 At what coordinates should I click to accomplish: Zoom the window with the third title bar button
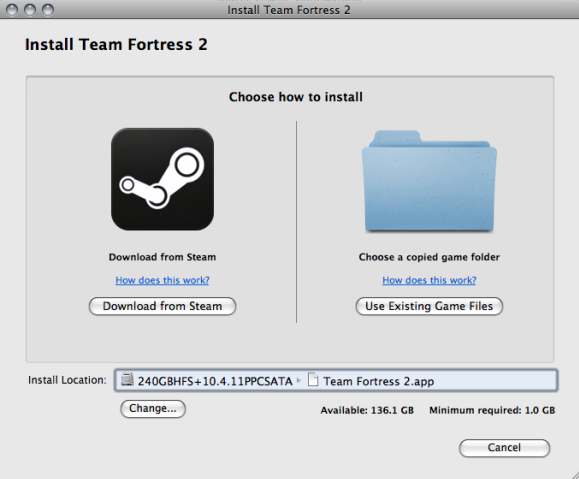48,10
